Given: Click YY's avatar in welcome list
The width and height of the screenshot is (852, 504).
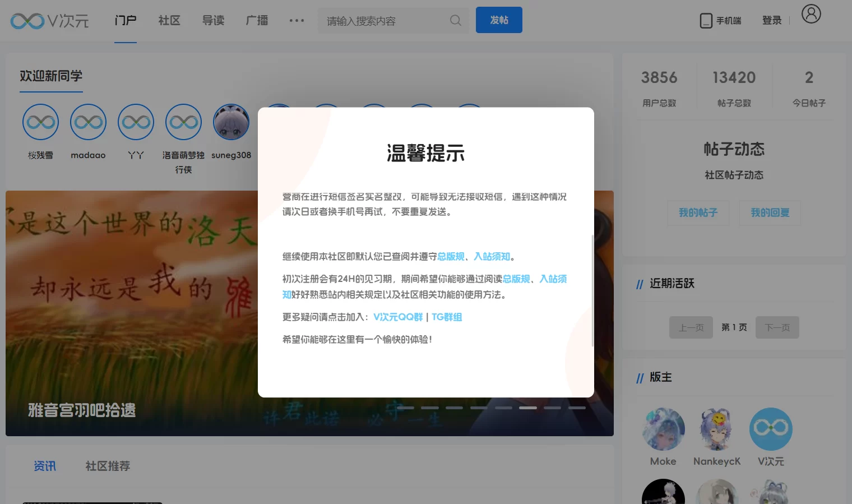Looking at the screenshot, I should tap(135, 122).
